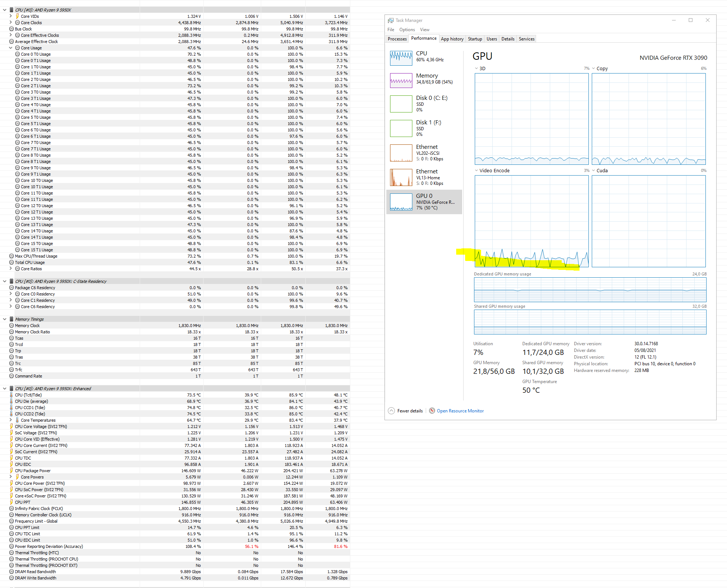Click the CPU (Tctl/Tdie) thermometer icon
This screenshot has width=727, height=588.
pos(12,395)
